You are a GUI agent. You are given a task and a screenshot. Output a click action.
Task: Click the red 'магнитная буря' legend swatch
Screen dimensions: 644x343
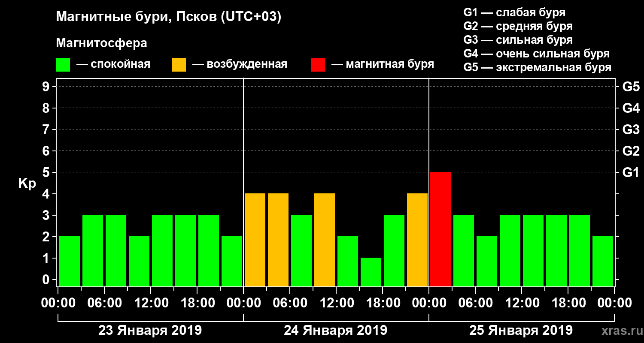tap(318, 65)
